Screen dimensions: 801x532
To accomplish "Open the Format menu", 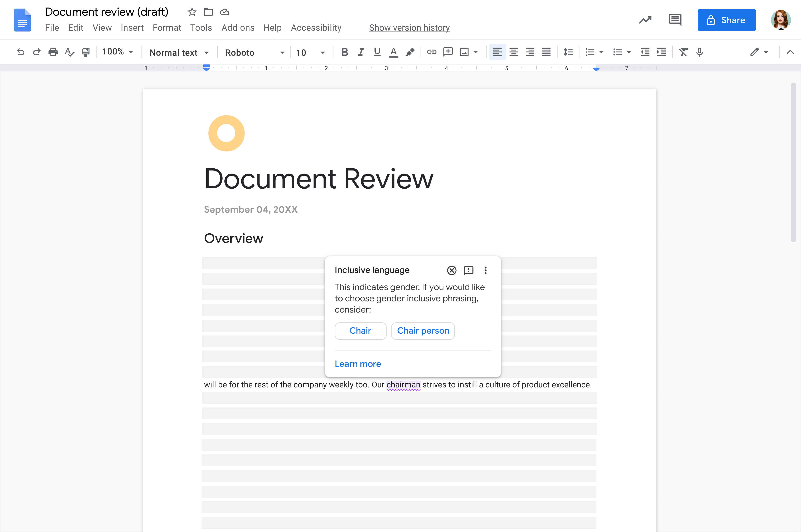I will [167, 28].
